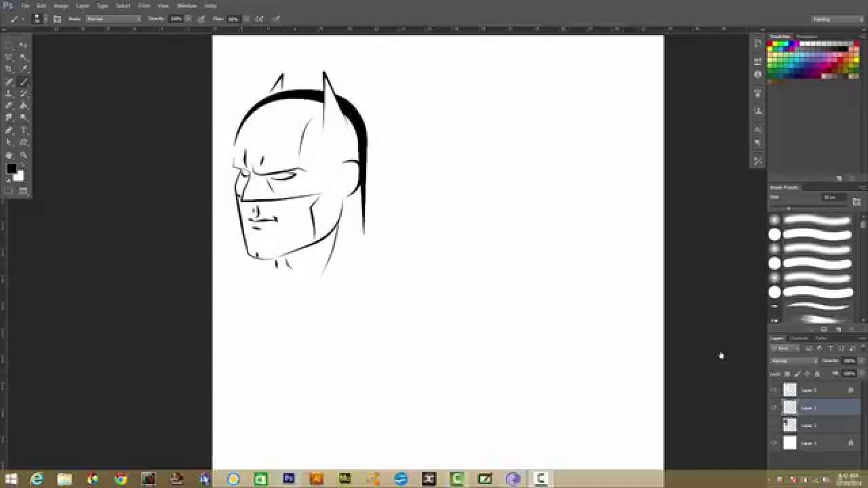868x488 pixels.
Task: Select the Zoom tool
Action: (x=24, y=155)
